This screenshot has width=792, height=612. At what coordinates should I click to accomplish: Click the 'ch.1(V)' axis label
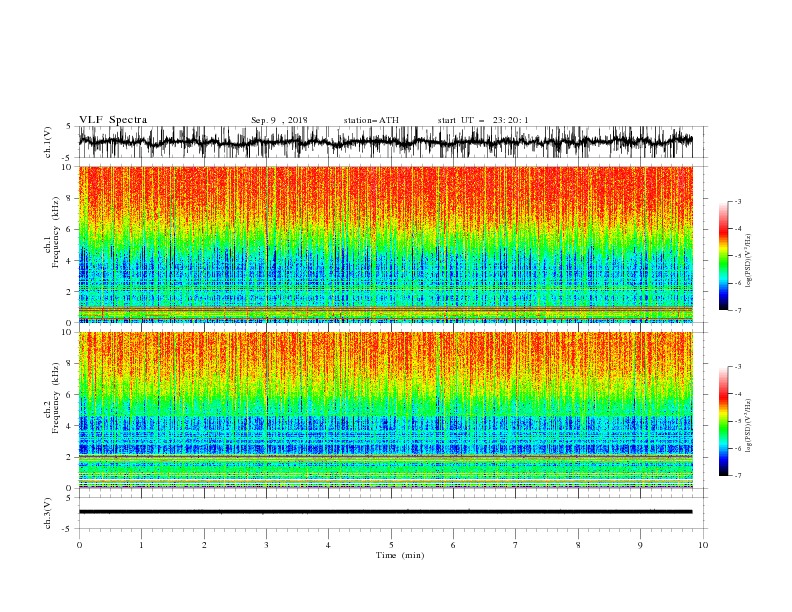pyautogui.click(x=48, y=142)
